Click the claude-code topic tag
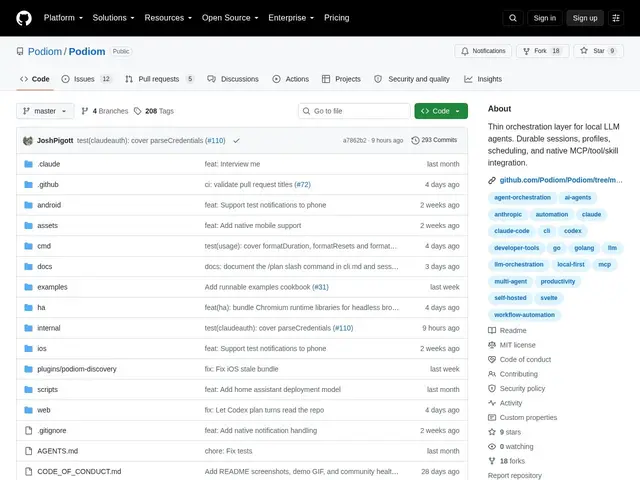This screenshot has width=640, height=480. pos(511,231)
